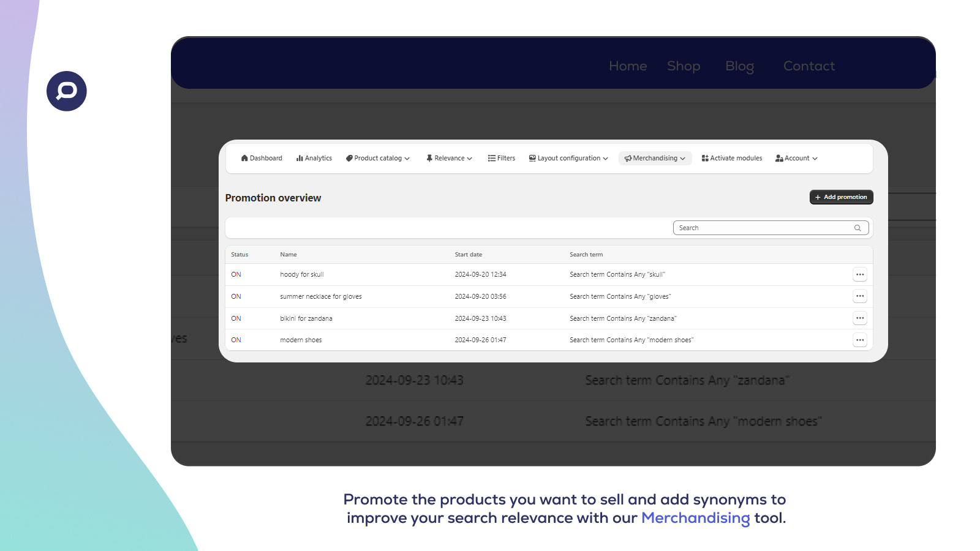Viewport: 980px width, 551px height.
Task: Click the Status column header
Action: (239, 255)
